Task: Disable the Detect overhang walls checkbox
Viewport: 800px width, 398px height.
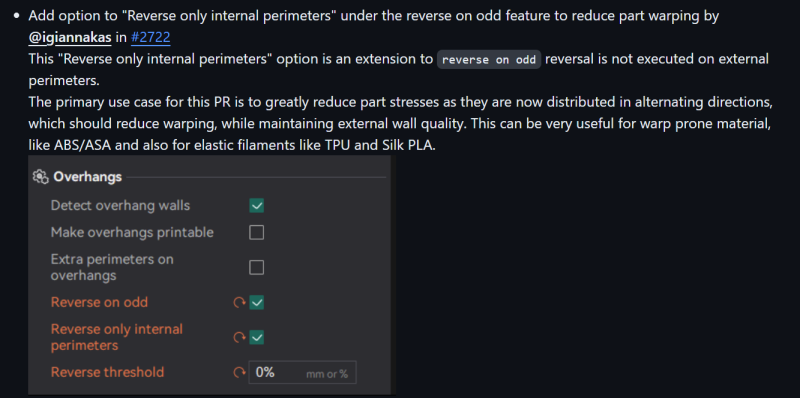Action: [x=257, y=206]
